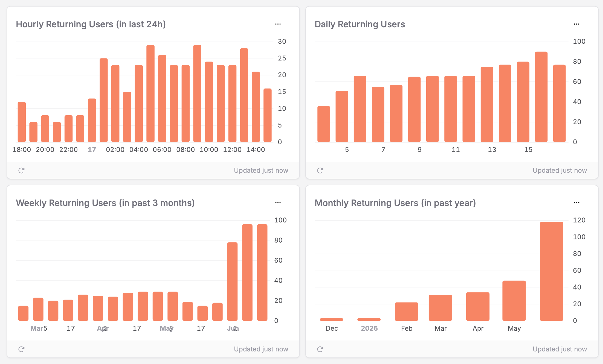Refresh the Daily Returning Users chart
The width and height of the screenshot is (603, 364).
(320, 171)
